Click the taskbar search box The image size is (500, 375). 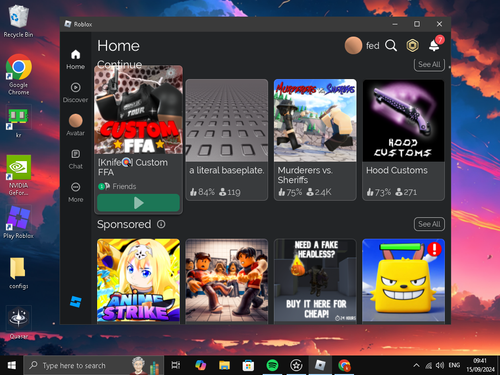93,365
